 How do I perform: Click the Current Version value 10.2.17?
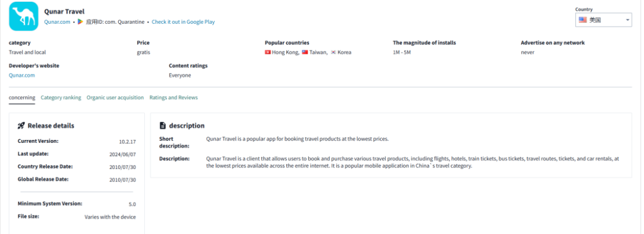pos(128,142)
